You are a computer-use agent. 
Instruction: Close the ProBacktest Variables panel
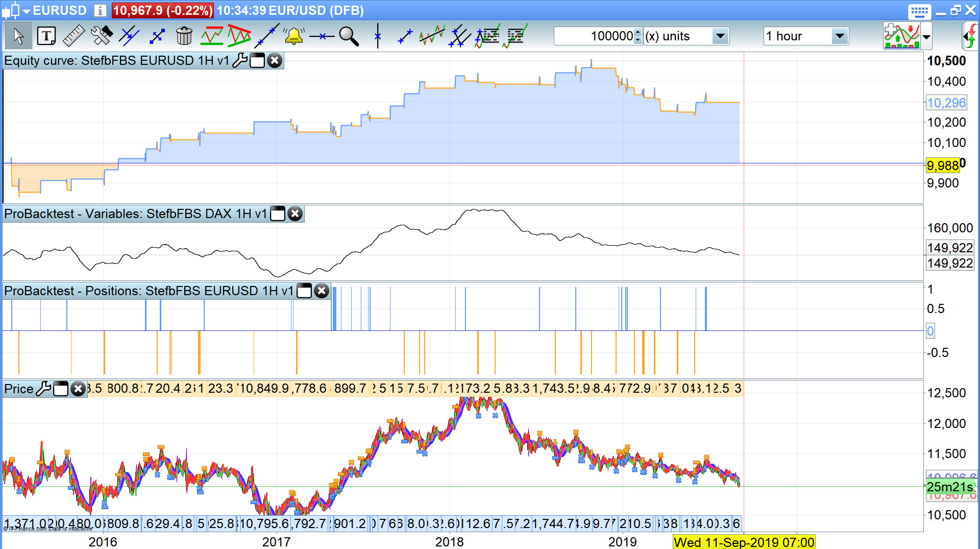pos(295,213)
